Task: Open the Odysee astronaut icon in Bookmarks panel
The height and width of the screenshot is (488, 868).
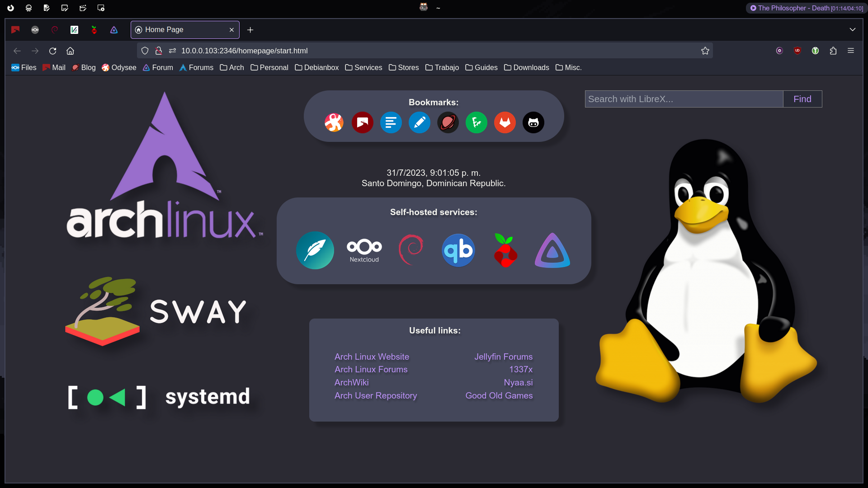Action: tap(334, 122)
